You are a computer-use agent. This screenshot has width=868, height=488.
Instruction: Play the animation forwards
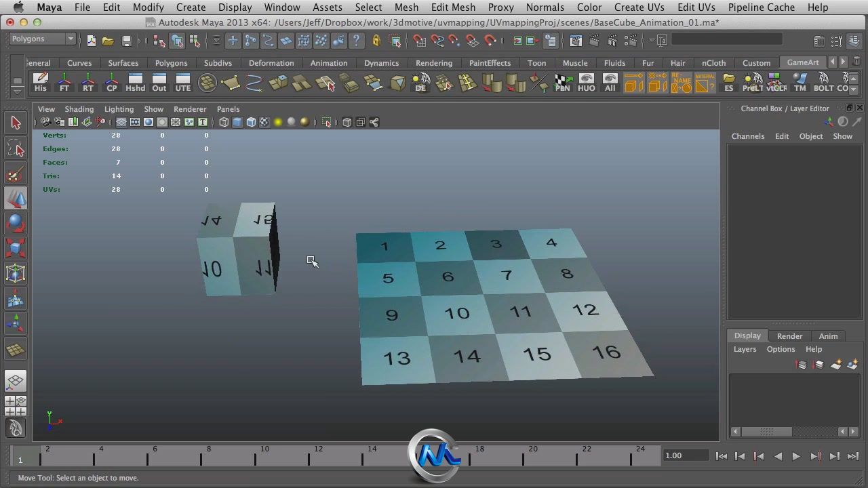[796, 456]
